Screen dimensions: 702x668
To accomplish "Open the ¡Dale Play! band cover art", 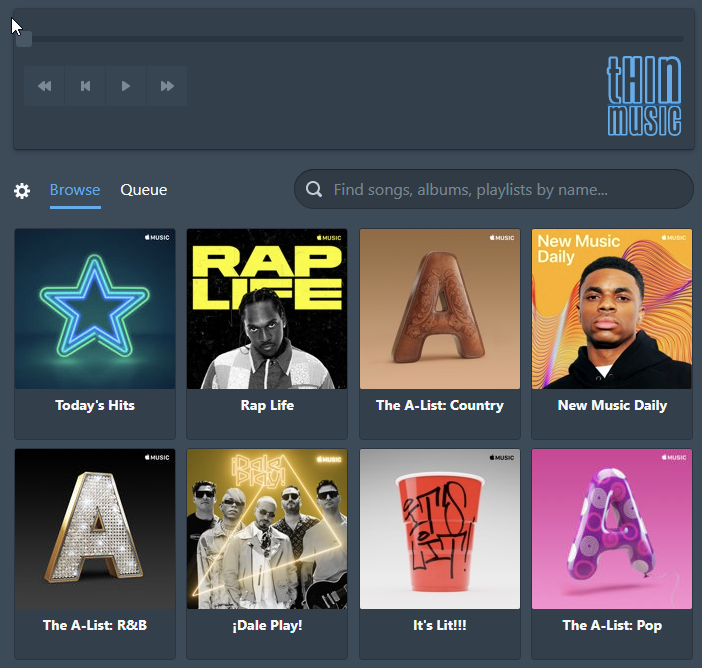I will coord(267,529).
